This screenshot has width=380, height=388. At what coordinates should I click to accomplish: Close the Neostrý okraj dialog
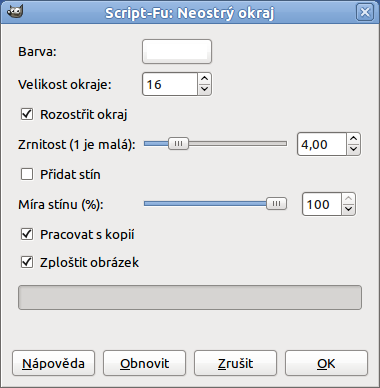(365, 13)
